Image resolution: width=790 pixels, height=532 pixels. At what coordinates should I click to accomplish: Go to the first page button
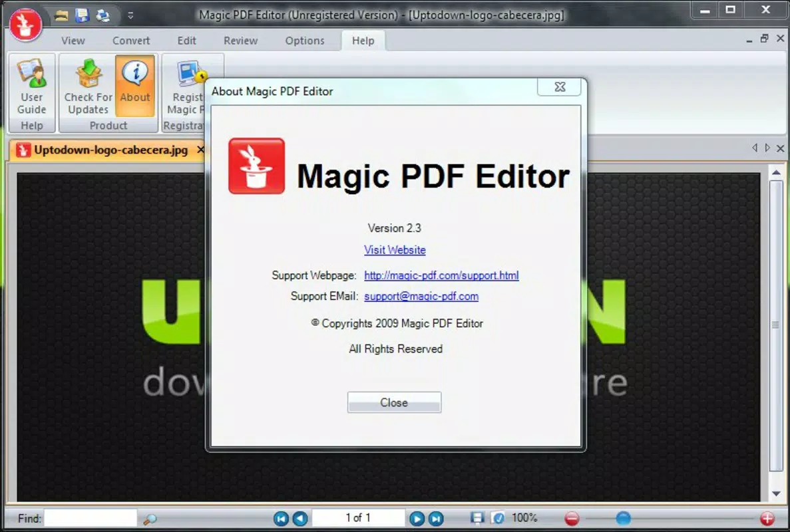[281, 519]
